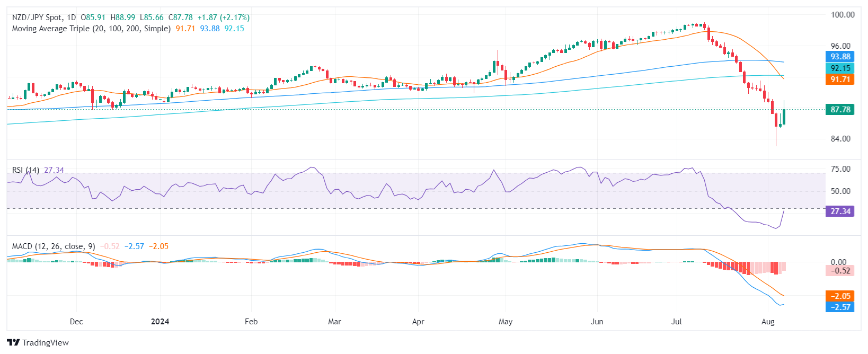Click the orange 91.71 value in legend
868x354 pixels.
(185, 29)
